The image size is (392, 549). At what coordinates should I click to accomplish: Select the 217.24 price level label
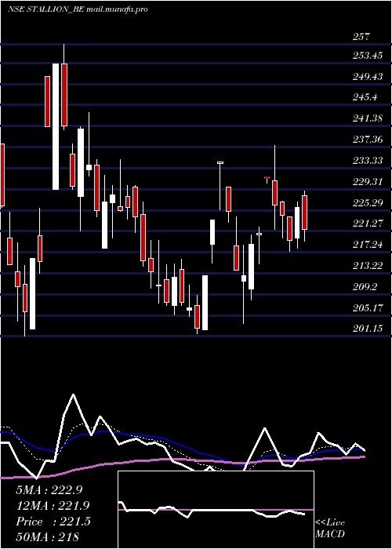(368, 245)
